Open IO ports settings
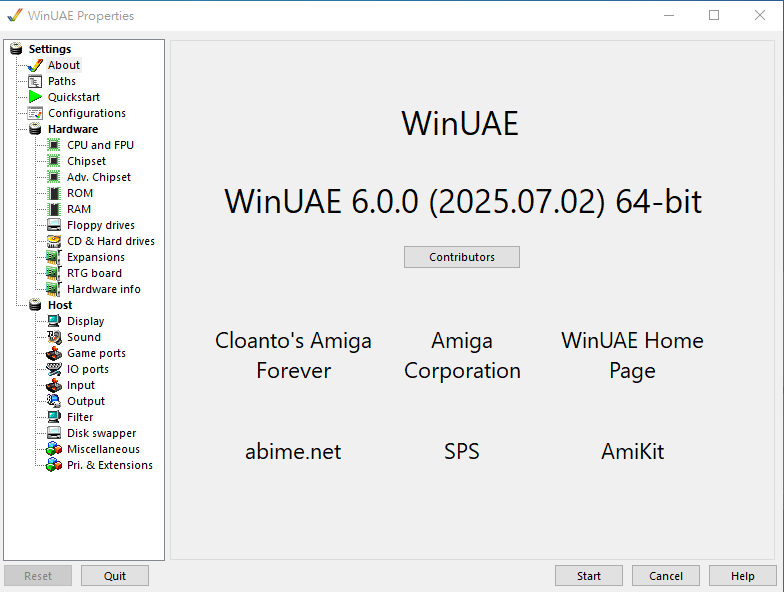 click(x=88, y=369)
